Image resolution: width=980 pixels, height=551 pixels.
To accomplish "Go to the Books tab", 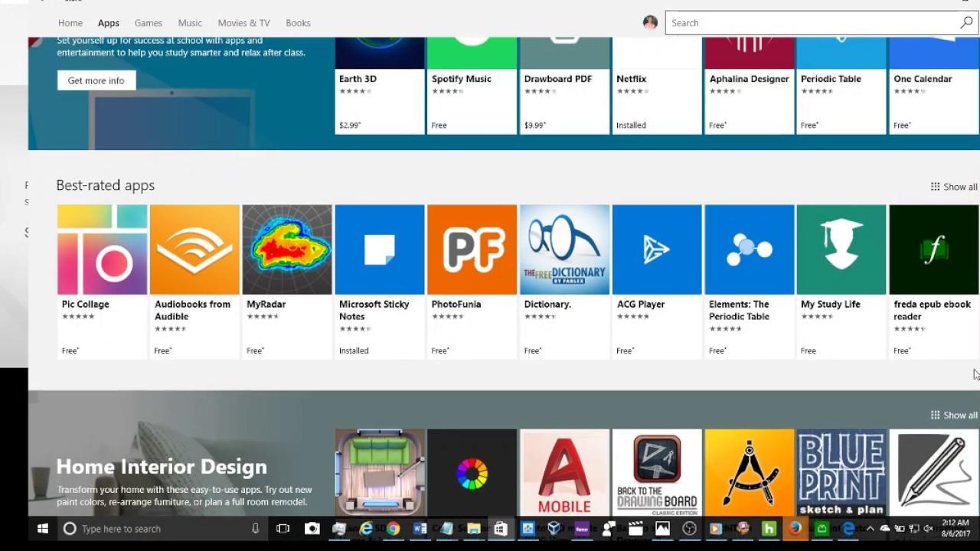I will pos(298,23).
